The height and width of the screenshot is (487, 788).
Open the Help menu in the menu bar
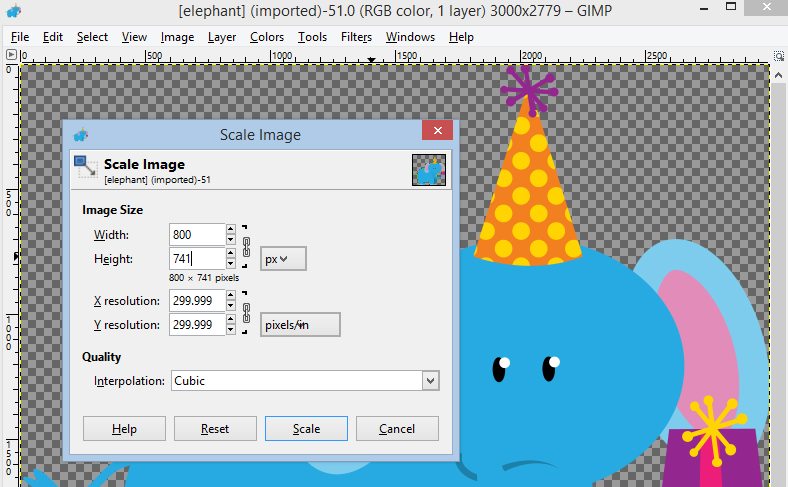[461, 37]
